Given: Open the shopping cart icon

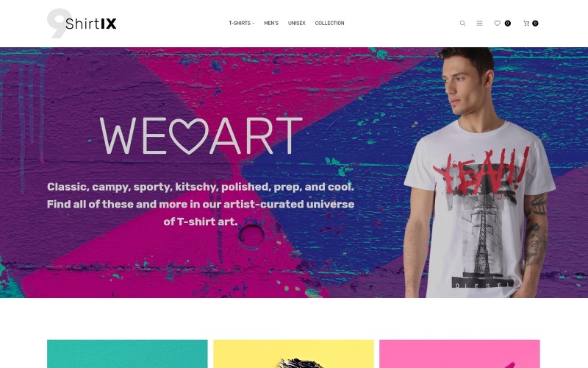Looking at the screenshot, I should 526,24.
